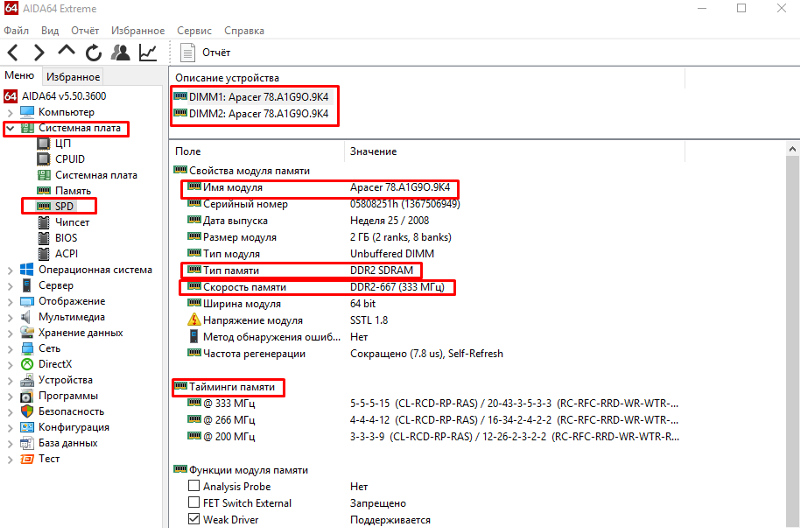Toggle the Weak Driver checkbox
The width and height of the screenshot is (800, 528).
click(x=194, y=520)
